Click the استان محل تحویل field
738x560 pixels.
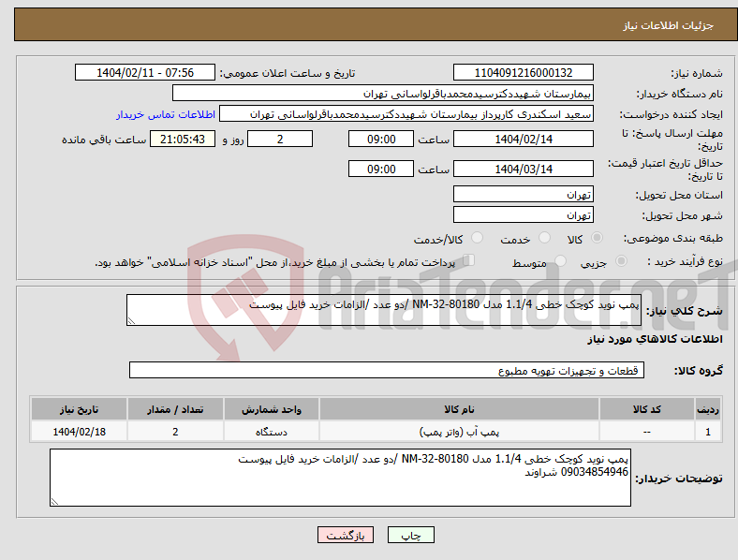523,194
